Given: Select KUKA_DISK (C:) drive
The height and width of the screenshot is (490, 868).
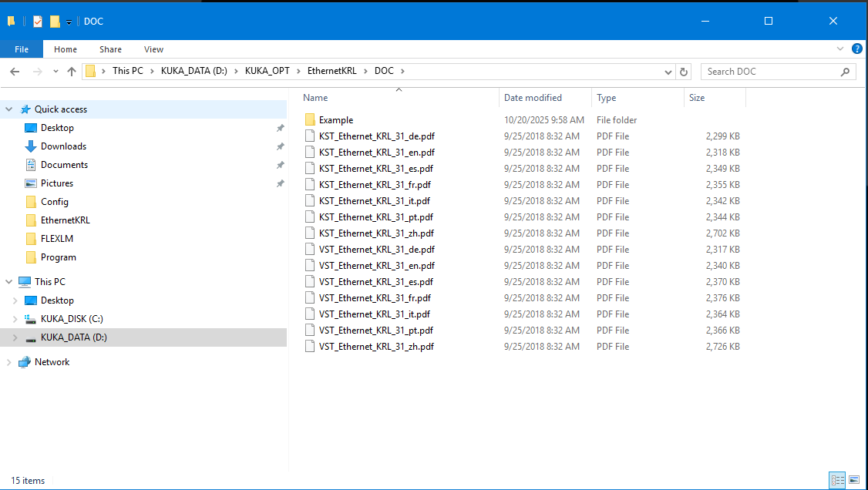Looking at the screenshot, I should pos(72,318).
